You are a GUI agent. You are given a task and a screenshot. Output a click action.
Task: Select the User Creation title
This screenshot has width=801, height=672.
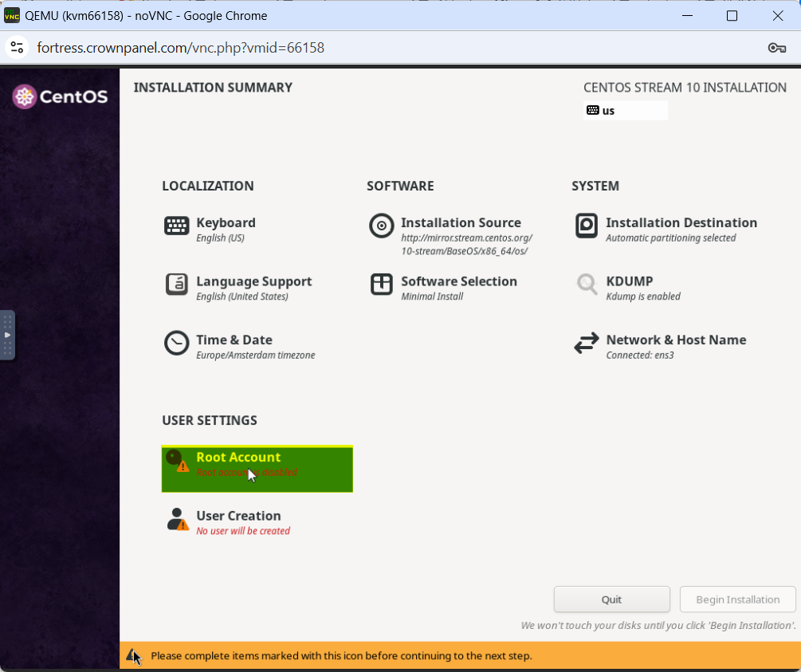(238, 516)
